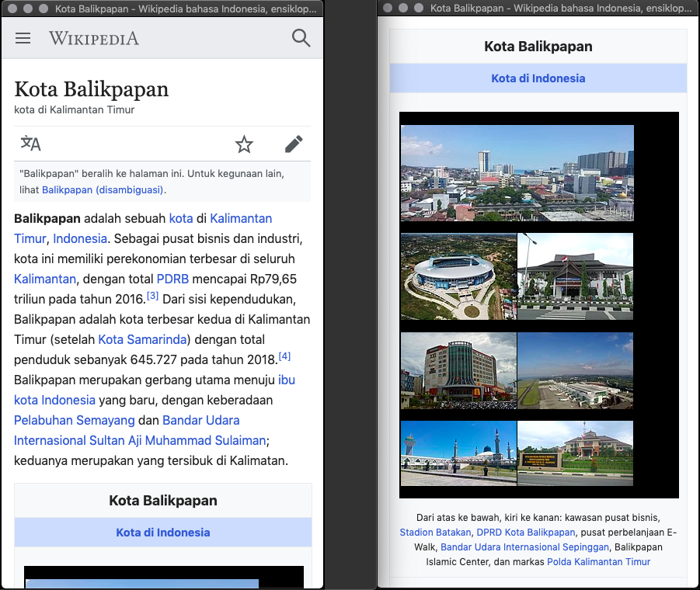Open the Polda Kalimantan Timur headquarters photo

click(x=576, y=453)
